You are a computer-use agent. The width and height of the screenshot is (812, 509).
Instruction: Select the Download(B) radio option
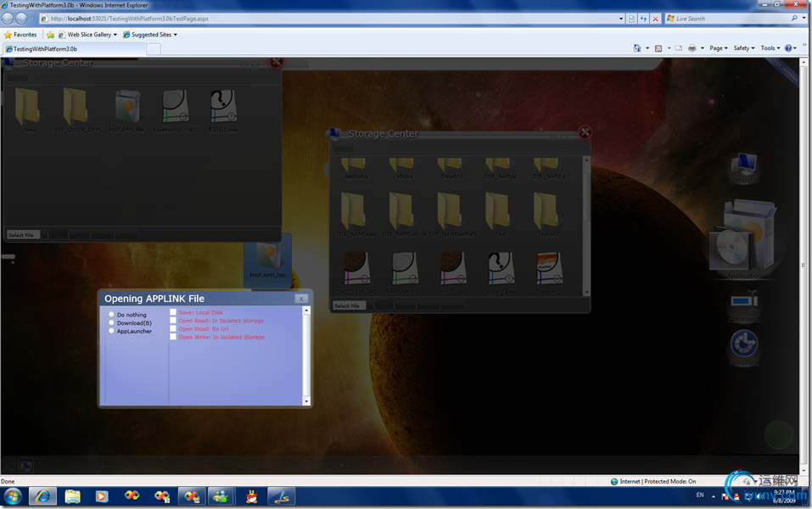pyautogui.click(x=111, y=322)
